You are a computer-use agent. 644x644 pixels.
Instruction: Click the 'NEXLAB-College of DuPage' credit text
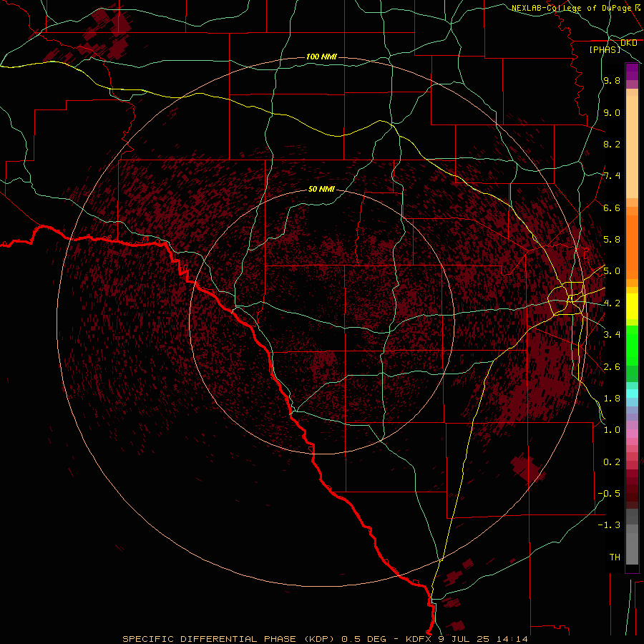[x=571, y=8]
